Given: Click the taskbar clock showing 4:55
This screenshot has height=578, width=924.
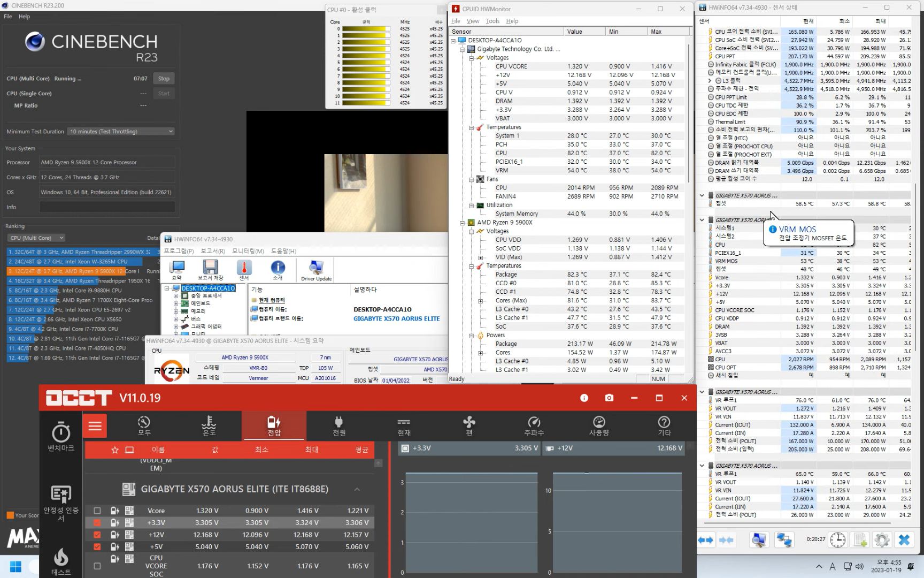Looking at the screenshot, I should (885, 566).
